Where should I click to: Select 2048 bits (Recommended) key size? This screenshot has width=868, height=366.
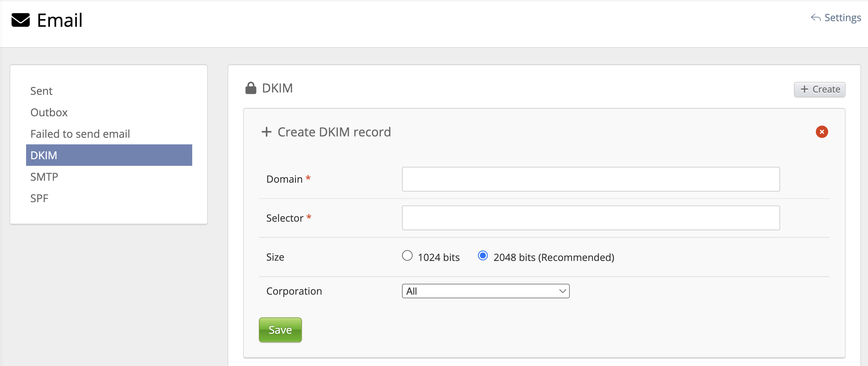[483, 256]
